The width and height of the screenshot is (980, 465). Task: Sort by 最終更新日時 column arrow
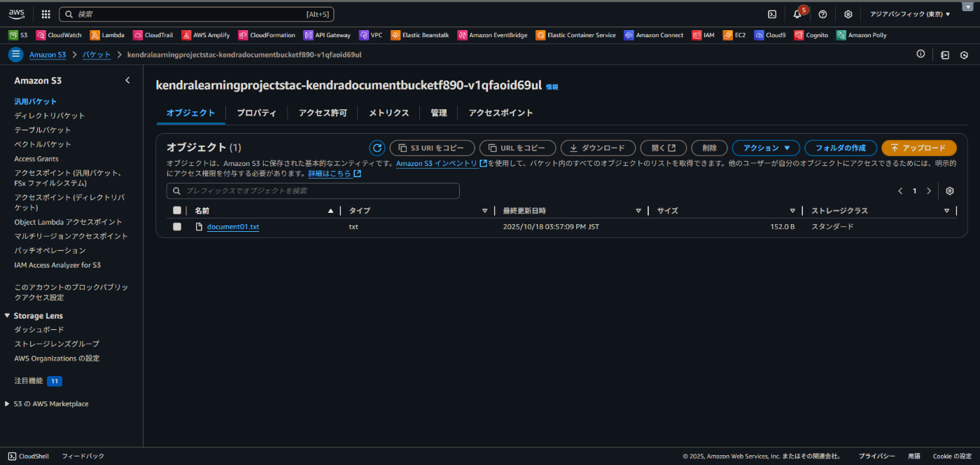click(x=638, y=211)
